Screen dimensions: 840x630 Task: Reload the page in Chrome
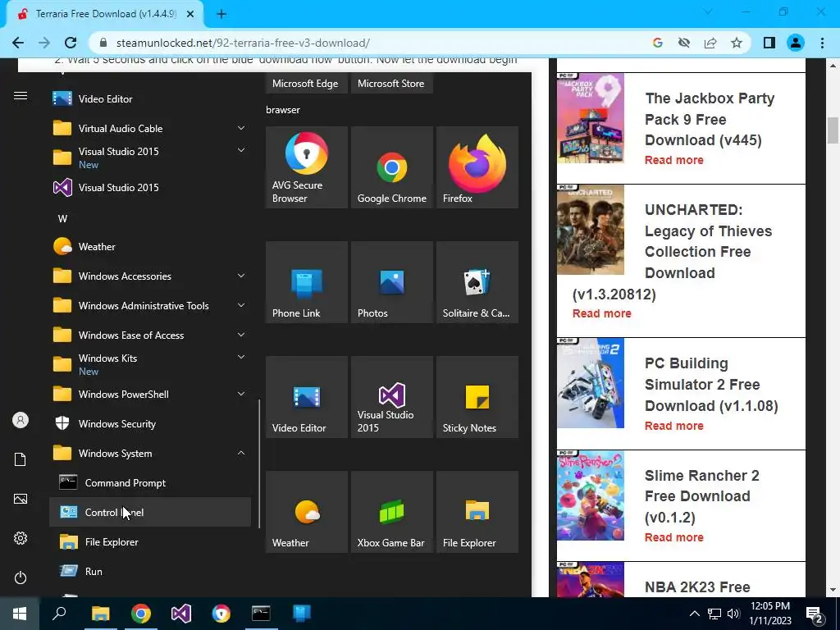point(71,43)
